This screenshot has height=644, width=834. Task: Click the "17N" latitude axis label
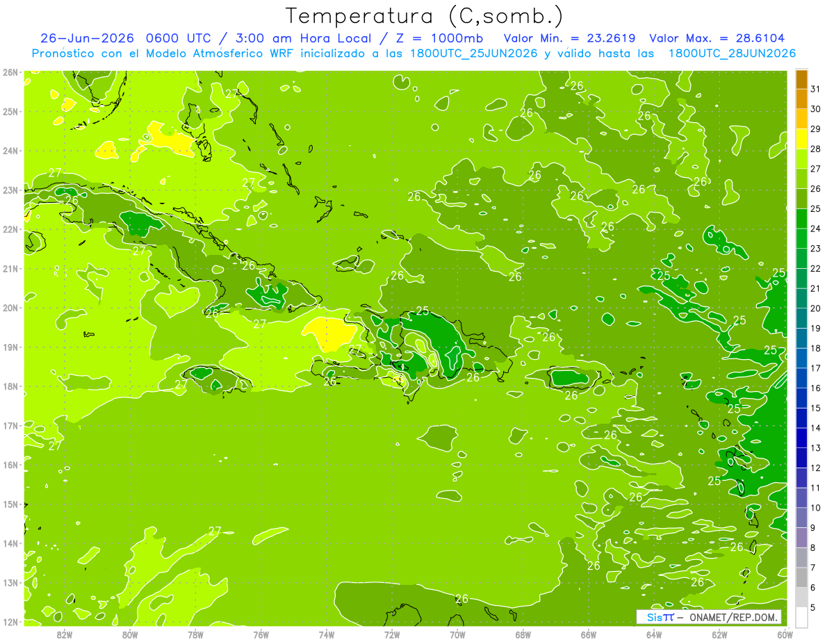point(10,425)
